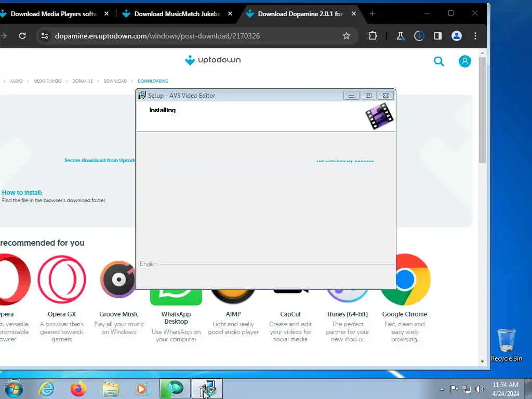
Task: Open the Opera GX app icon
Action: (x=62, y=279)
